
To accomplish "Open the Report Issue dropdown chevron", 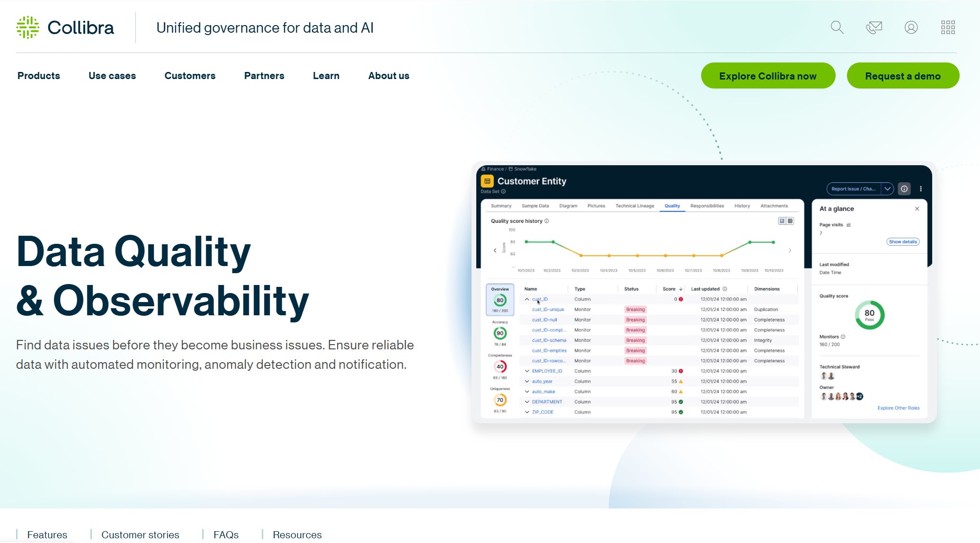I will click(x=887, y=188).
